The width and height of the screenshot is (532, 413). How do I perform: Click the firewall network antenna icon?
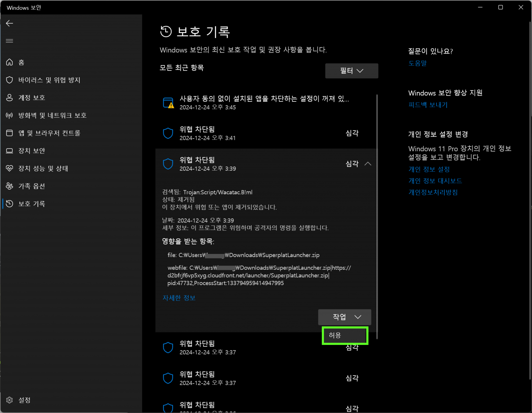tap(9, 115)
